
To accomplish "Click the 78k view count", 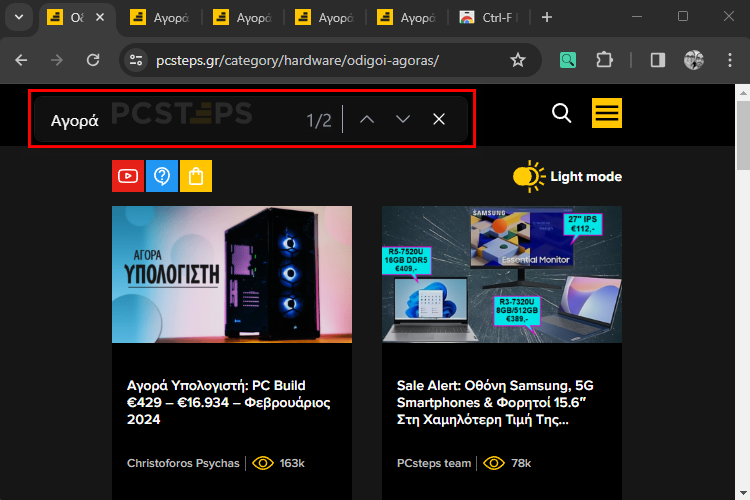I will click(x=521, y=463).
